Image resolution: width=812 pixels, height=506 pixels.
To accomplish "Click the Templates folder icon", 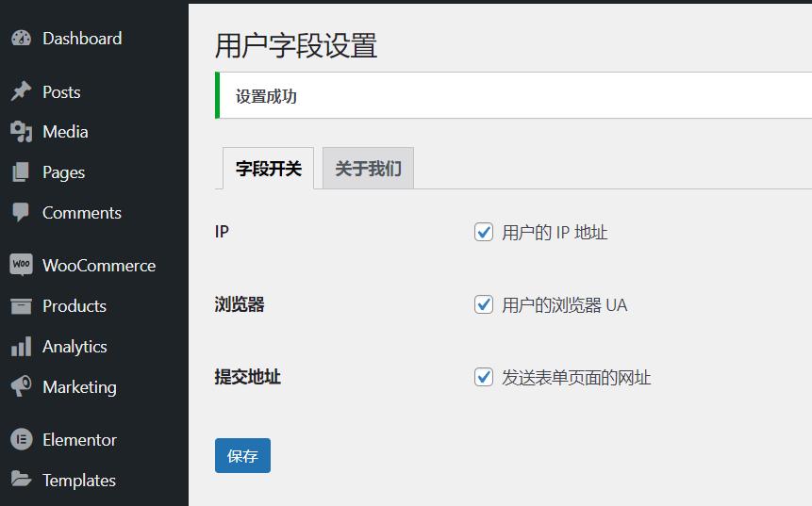I will pos(21,481).
